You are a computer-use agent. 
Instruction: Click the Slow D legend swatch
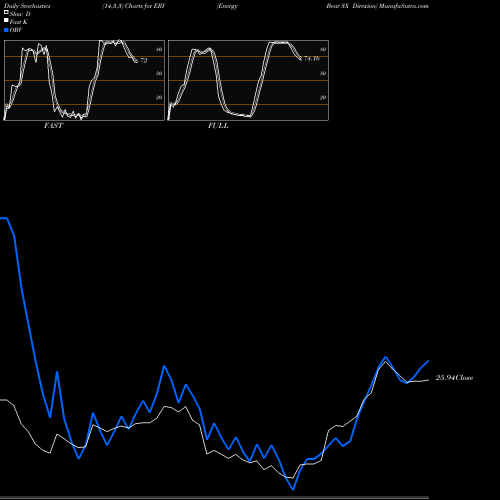pyautogui.click(x=6, y=13)
